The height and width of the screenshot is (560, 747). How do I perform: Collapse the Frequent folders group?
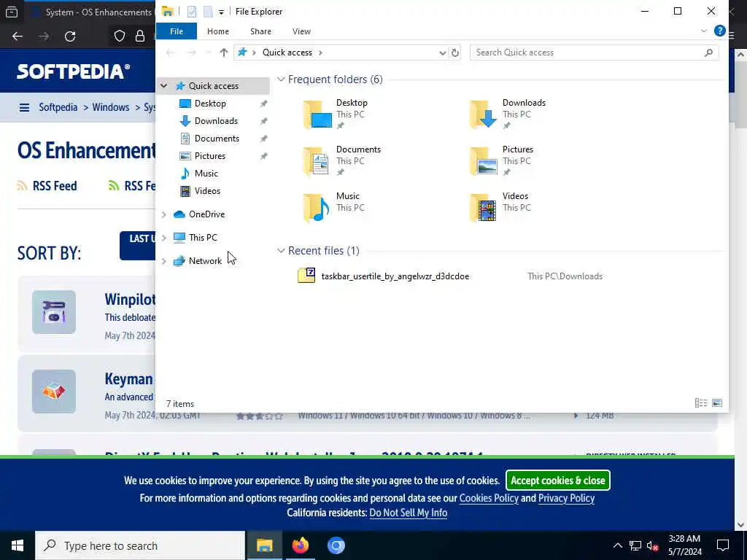281,79
